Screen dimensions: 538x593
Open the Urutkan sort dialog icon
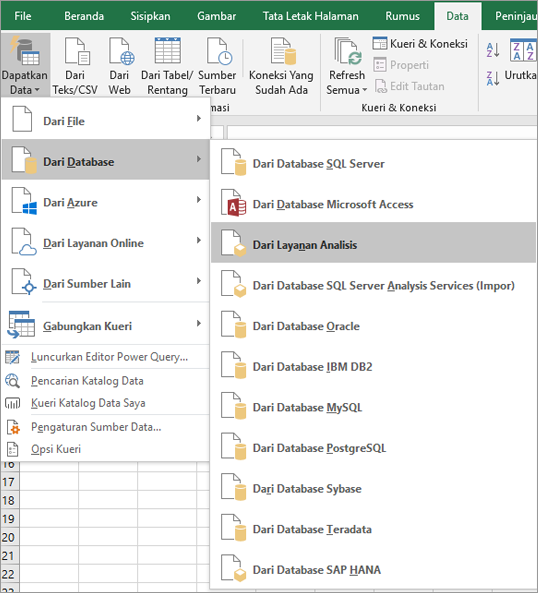523,50
